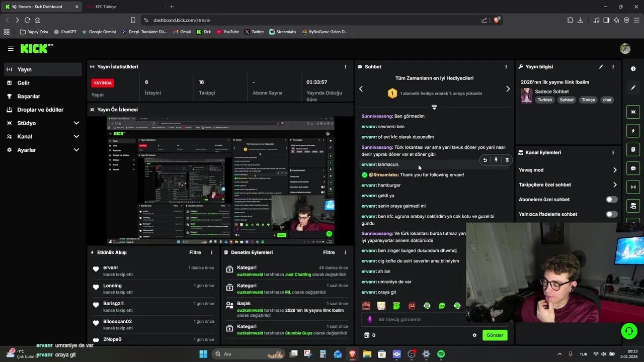The height and width of the screenshot is (362, 644).
Task: Open the Denetim Eylemleri three-dot menu
Action: point(345,252)
